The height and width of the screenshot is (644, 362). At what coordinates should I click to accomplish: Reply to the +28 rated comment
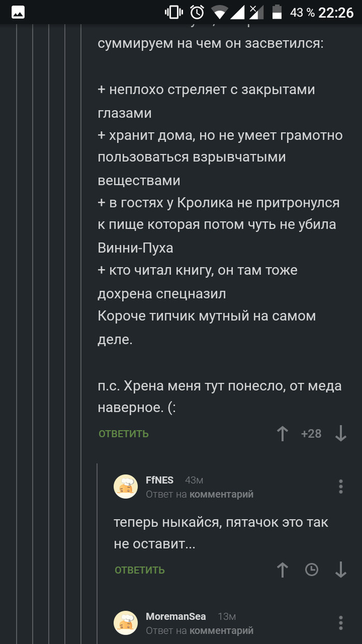coord(124,434)
